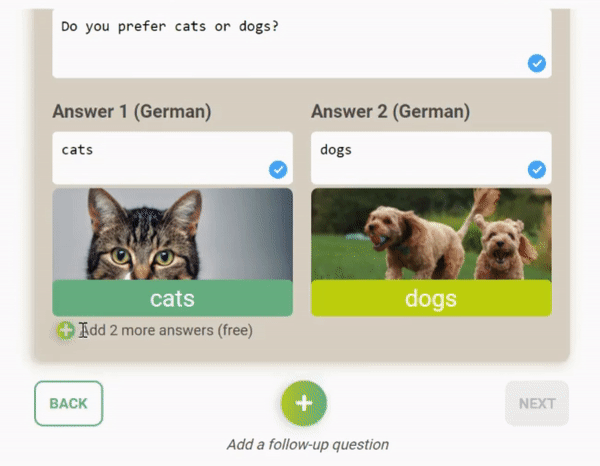The width and height of the screenshot is (600, 466).
Task: Click the green plus icon for more answers
Action: (65, 330)
